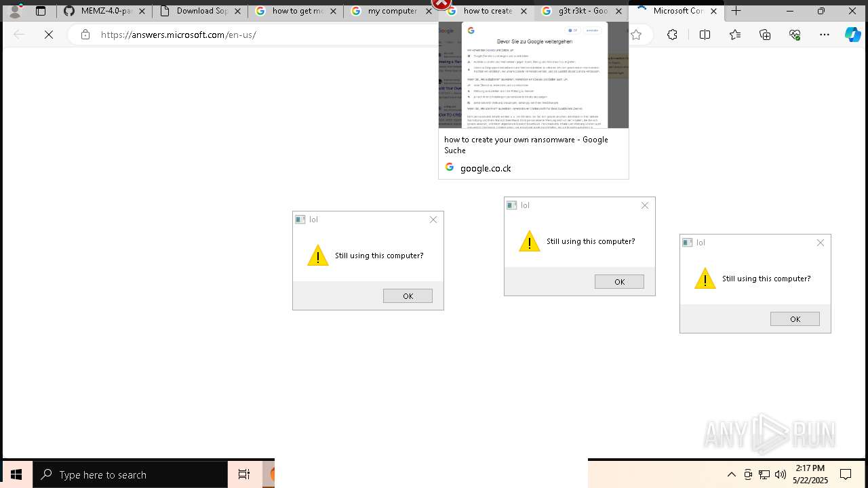View site information lock icon
The image size is (868, 488).
point(85,35)
